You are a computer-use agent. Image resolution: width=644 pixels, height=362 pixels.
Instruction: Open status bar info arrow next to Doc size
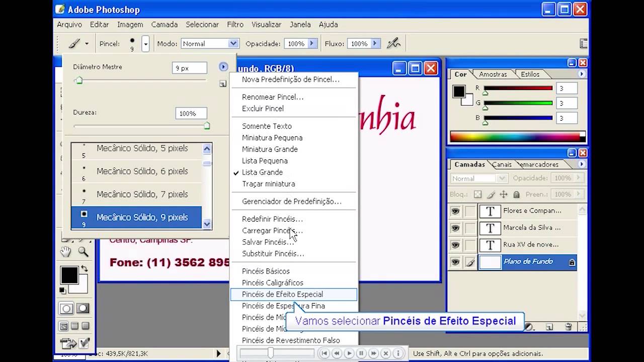pyautogui.click(x=218, y=353)
